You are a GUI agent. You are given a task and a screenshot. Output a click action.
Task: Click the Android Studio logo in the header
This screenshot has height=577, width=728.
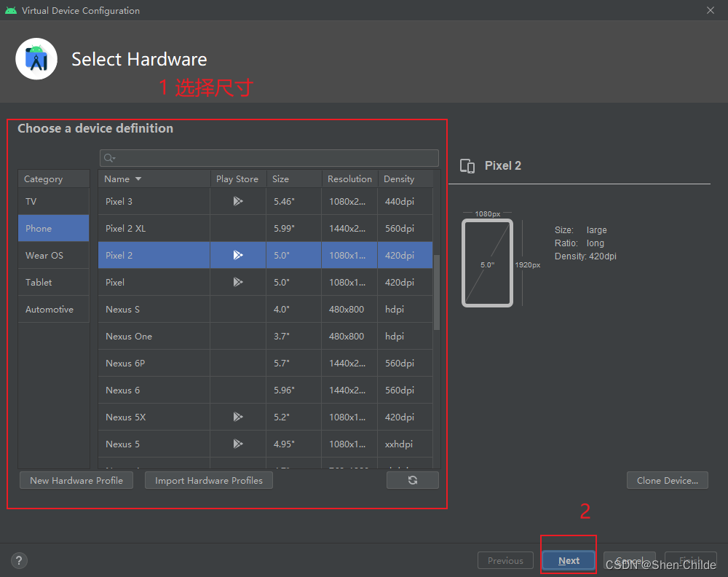[36, 59]
